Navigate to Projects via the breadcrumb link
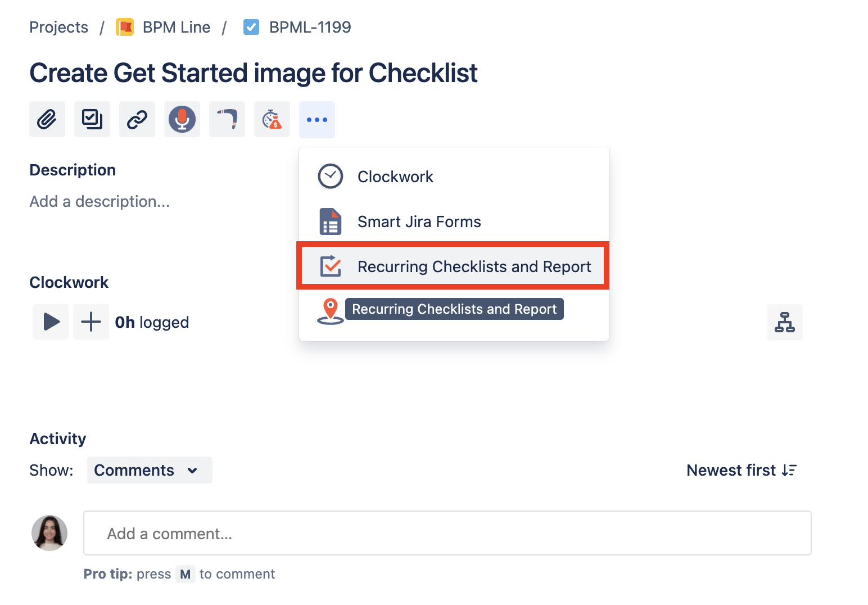 (58, 26)
